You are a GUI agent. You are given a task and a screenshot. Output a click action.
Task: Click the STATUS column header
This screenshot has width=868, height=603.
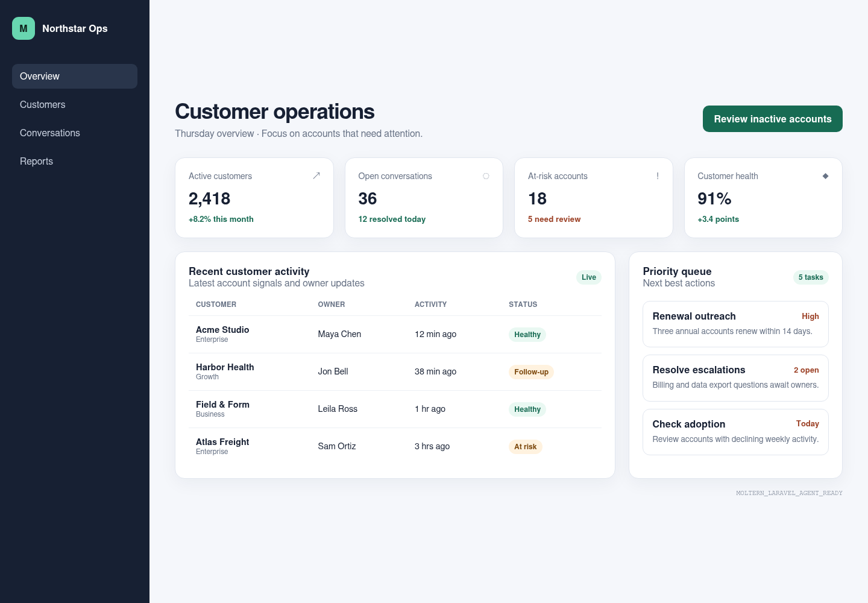(523, 305)
